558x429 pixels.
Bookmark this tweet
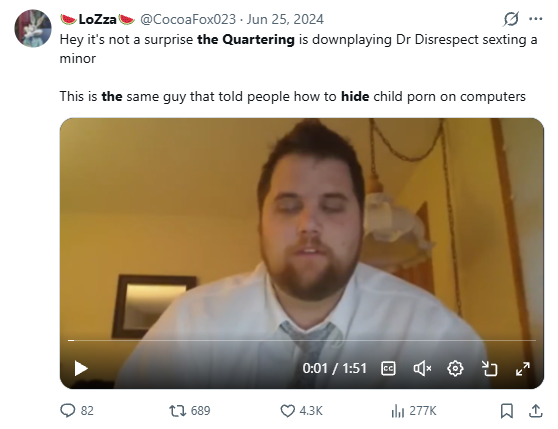coord(506,411)
